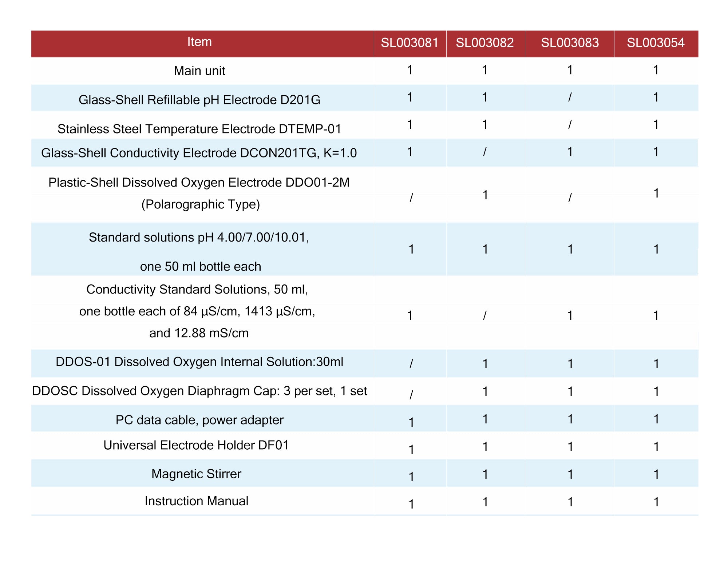Select the SL003081 column header
This screenshot has width=728, height=570.
tap(409, 43)
